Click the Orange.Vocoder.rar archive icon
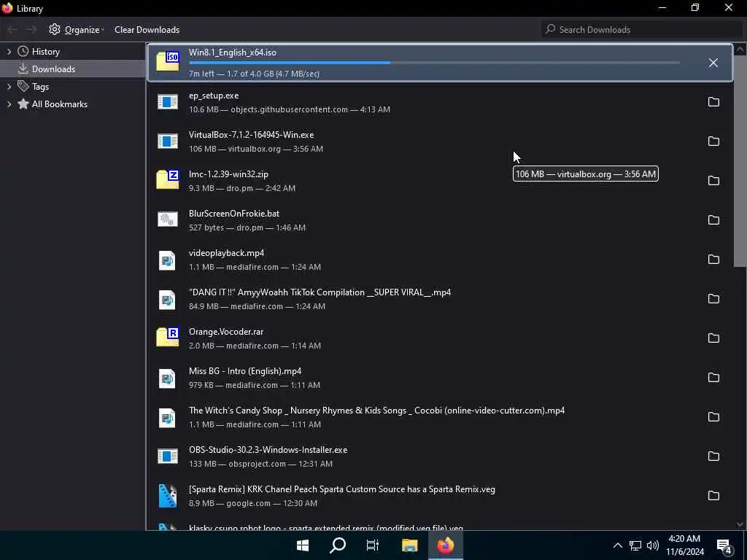 pos(168,337)
